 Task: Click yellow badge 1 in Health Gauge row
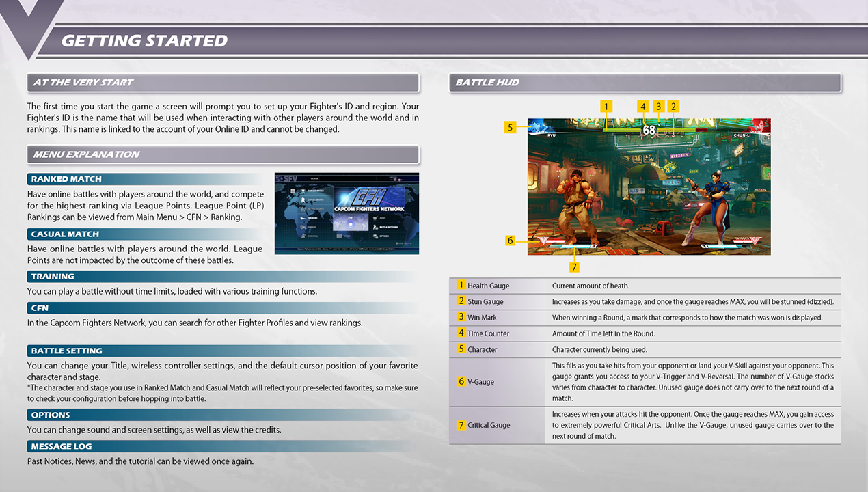(x=461, y=285)
